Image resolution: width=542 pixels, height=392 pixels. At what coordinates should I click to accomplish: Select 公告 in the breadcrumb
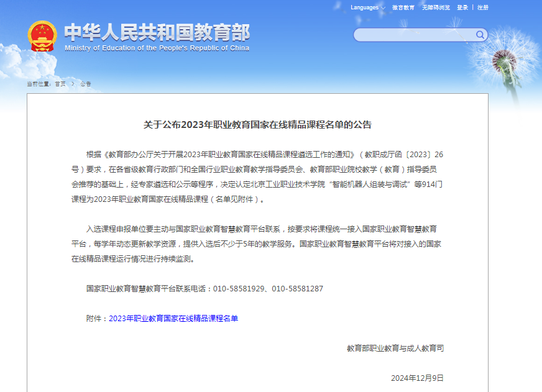pyautogui.click(x=86, y=84)
